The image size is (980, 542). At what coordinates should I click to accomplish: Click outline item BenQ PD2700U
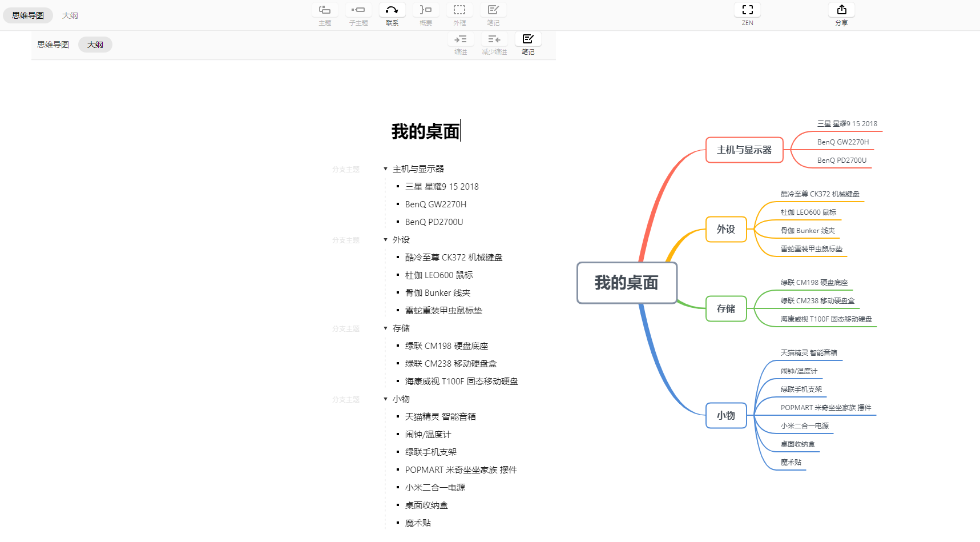[434, 222]
